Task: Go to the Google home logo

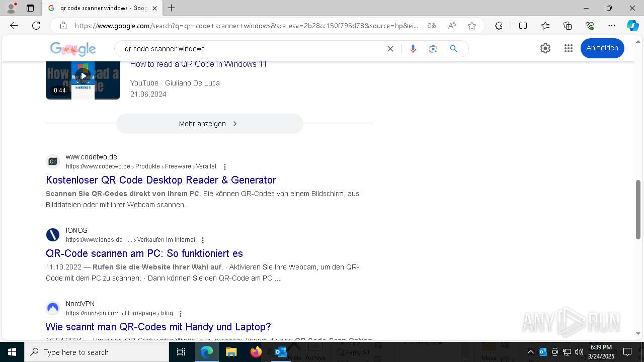Action: [73, 49]
